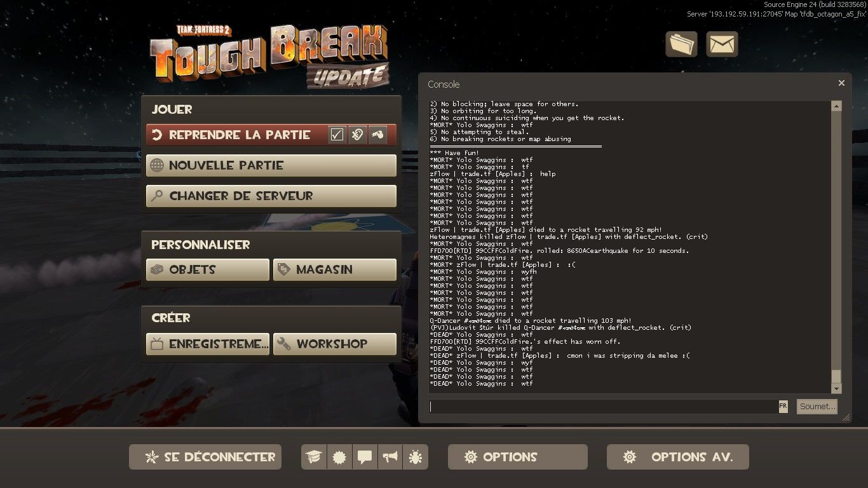Click the console command input field
868x488 pixels.
(x=602, y=407)
